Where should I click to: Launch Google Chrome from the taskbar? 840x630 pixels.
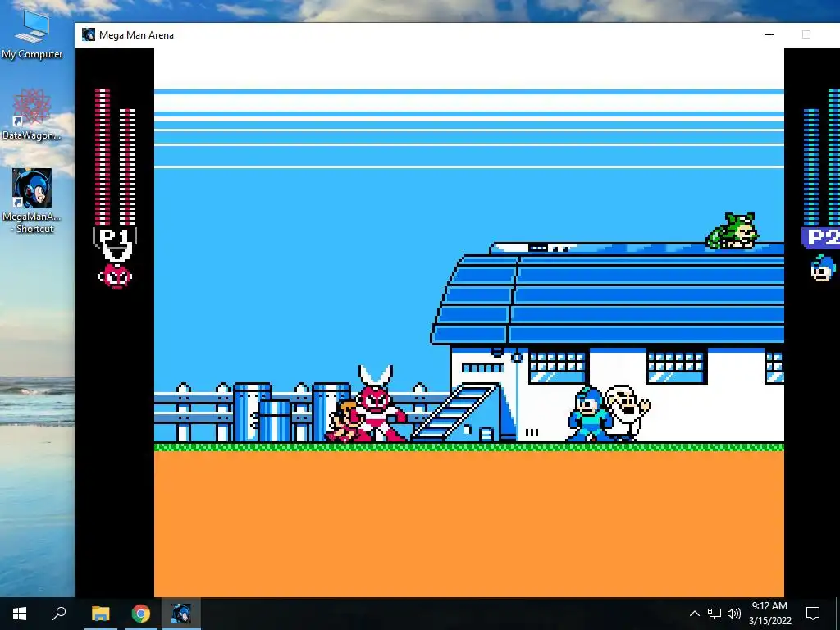click(x=141, y=614)
